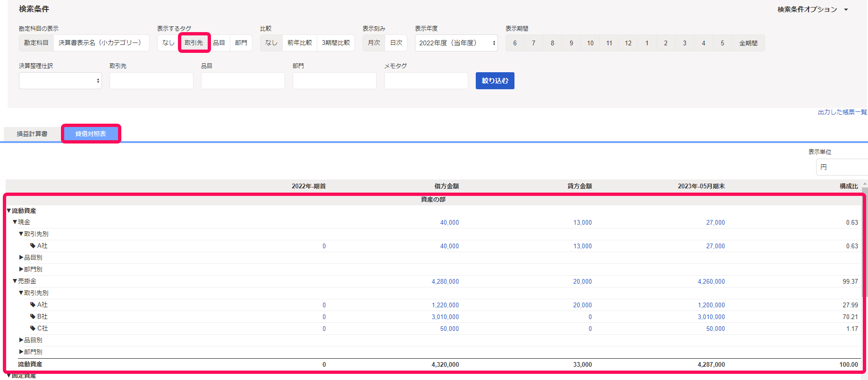The width and height of the screenshot is (868, 380).
Task: Set display interval to 日次
Action: [396, 43]
